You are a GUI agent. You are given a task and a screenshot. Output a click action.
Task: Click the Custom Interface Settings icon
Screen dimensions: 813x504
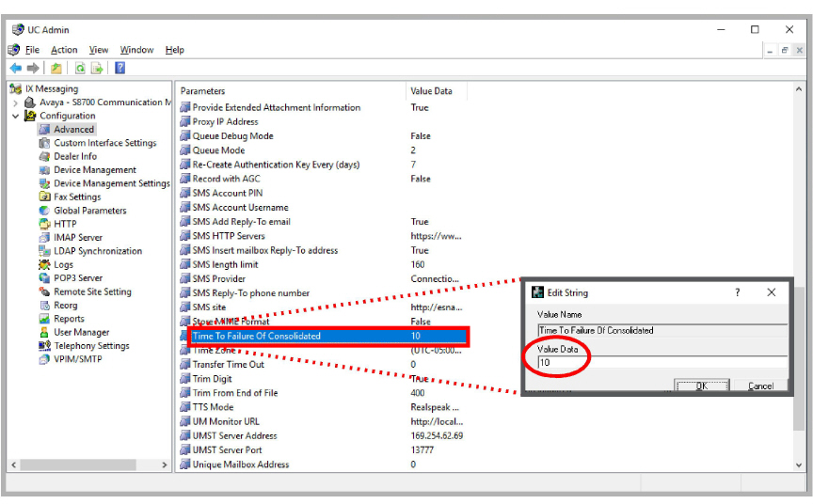pos(44,143)
